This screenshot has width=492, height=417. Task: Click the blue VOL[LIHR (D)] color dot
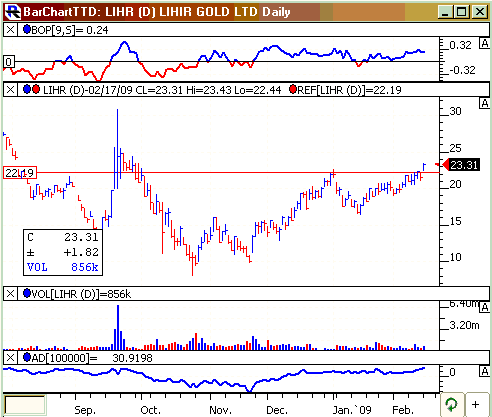click(x=27, y=293)
